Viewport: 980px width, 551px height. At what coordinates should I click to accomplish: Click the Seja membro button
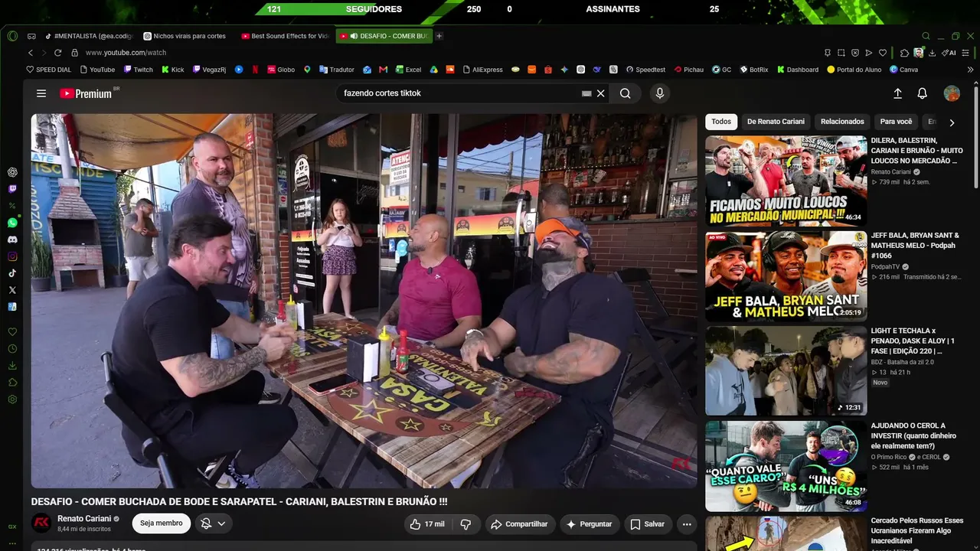pyautogui.click(x=161, y=523)
